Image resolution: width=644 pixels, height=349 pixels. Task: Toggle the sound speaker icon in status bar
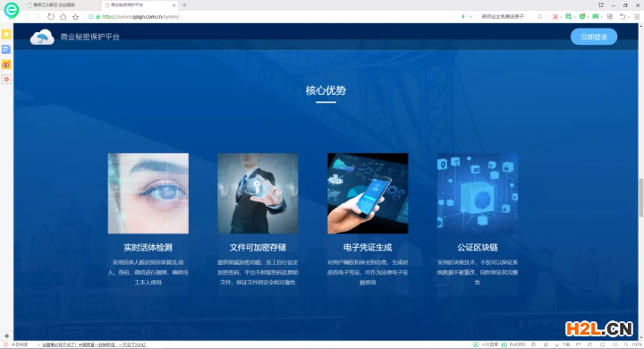(x=614, y=345)
